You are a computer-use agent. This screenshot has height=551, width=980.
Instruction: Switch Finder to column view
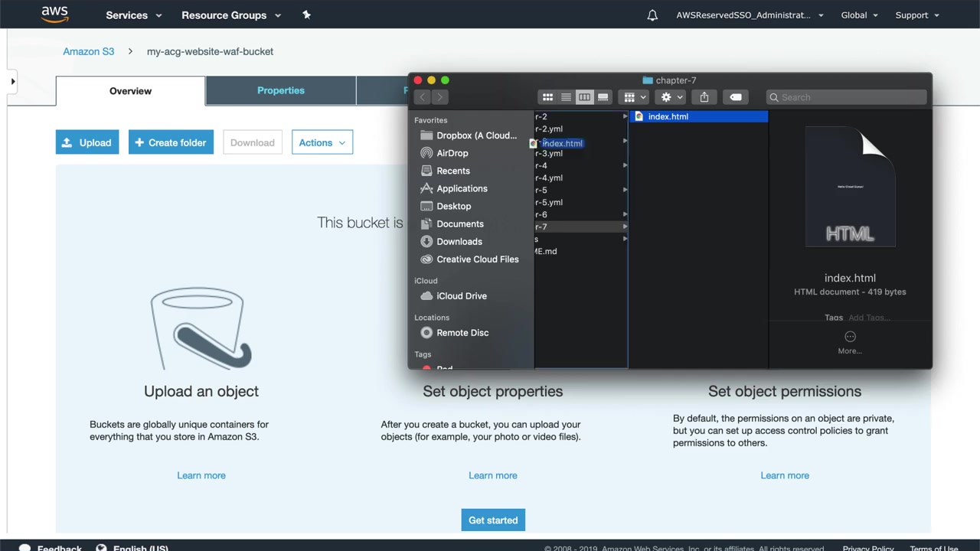[x=584, y=97]
